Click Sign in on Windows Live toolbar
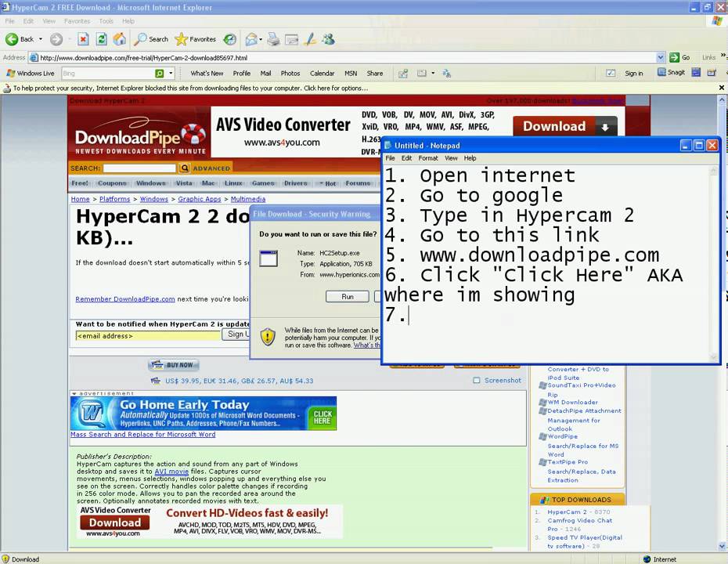The height and width of the screenshot is (564, 728). pyautogui.click(x=634, y=74)
